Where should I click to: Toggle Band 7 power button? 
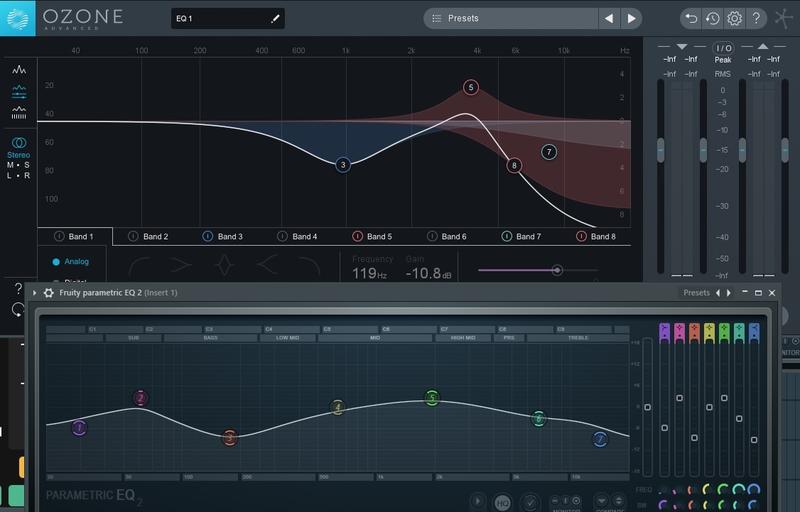pos(507,236)
